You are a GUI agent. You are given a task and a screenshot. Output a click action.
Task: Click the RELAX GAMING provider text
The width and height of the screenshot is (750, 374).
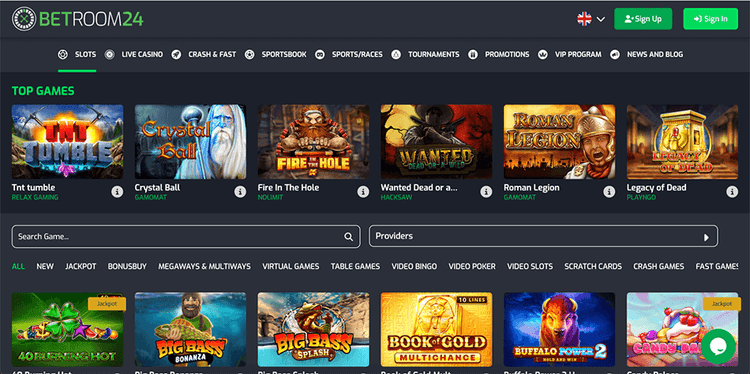point(35,197)
